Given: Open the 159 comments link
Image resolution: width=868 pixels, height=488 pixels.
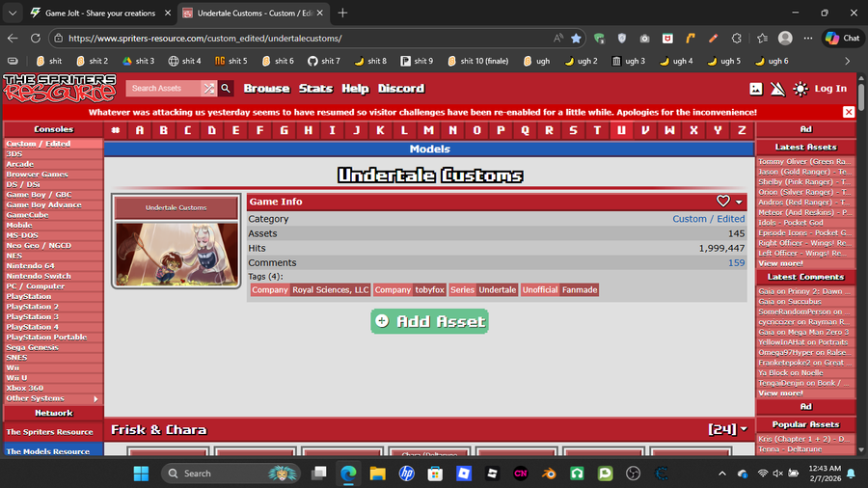Looking at the screenshot, I should pyautogui.click(x=736, y=263).
